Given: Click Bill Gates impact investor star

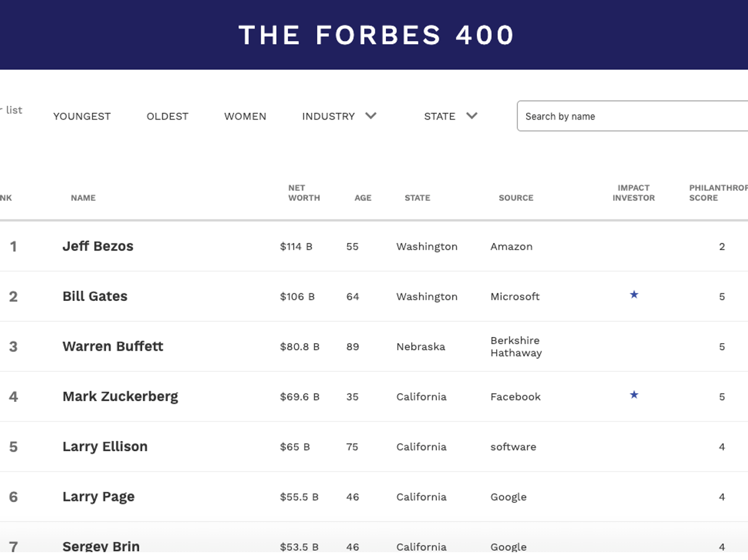Looking at the screenshot, I should click(634, 295).
